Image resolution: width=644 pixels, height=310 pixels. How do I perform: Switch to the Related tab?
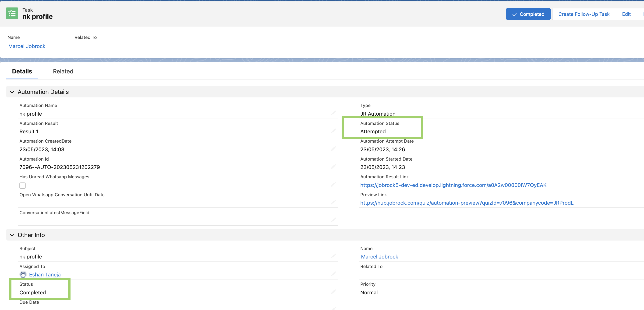point(63,71)
